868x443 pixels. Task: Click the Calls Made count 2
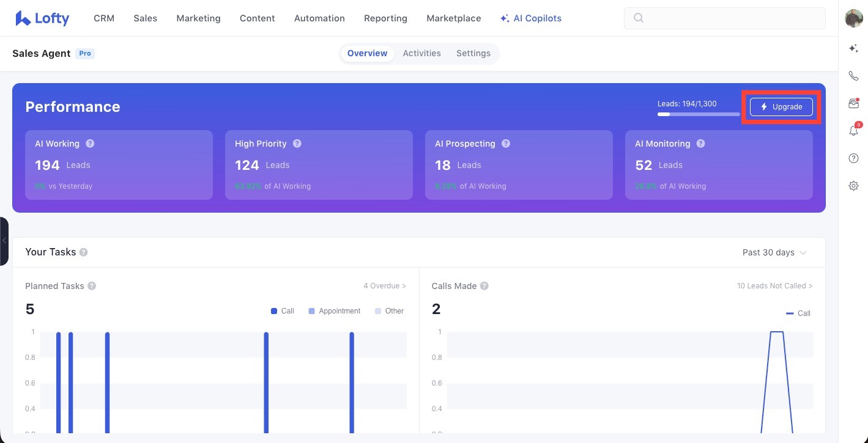click(436, 309)
